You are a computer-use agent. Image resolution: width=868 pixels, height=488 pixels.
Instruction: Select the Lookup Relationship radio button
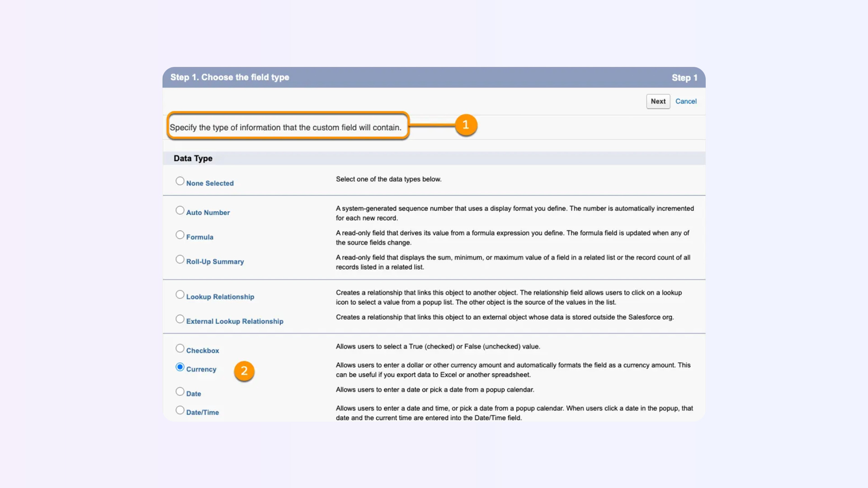coord(180,294)
